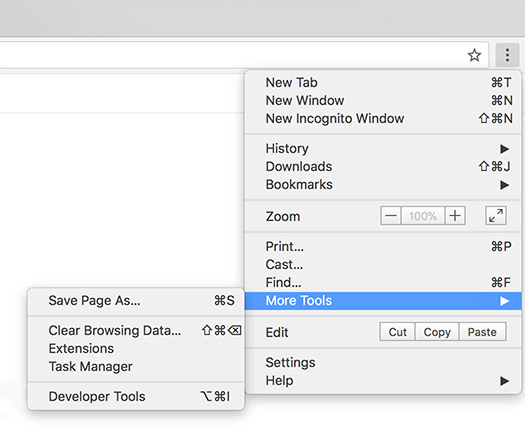The width and height of the screenshot is (525, 435).
Task: Click the zoom out minus button
Action: 391,216
